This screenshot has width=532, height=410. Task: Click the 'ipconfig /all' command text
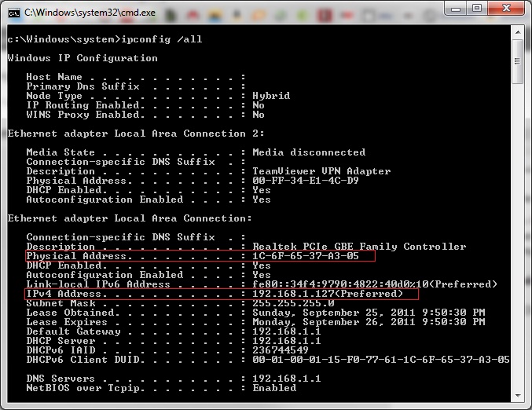click(162, 39)
